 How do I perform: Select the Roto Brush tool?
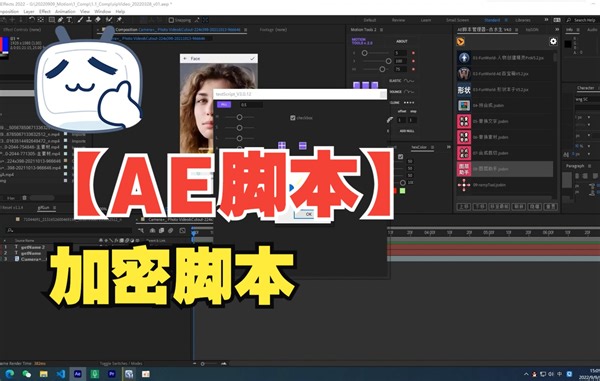(109, 20)
